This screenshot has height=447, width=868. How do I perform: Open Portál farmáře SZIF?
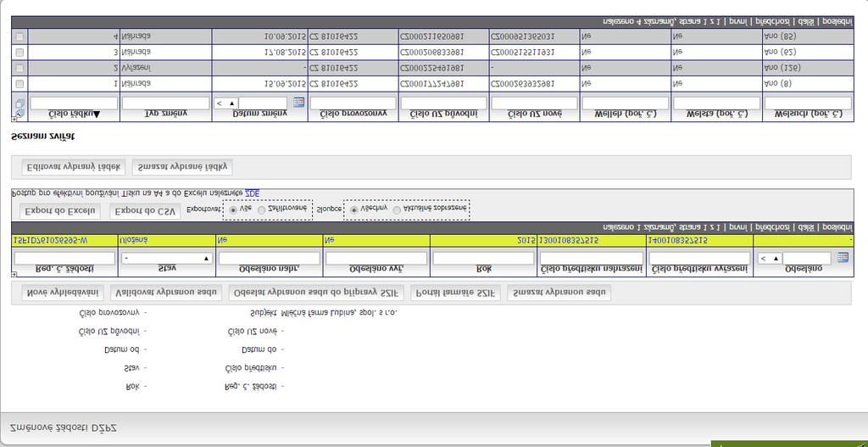[x=455, y=293]
